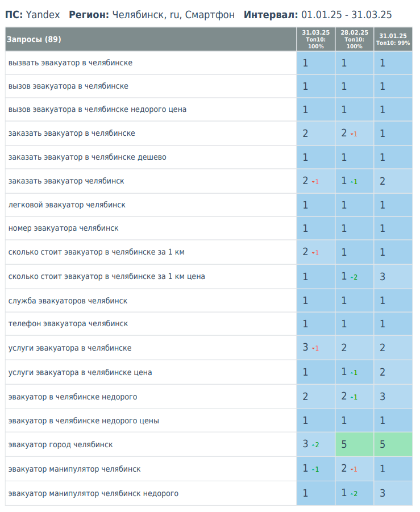Click green position 5 cell under 31.01.25
This screenshot has height=512, width=420.
coord(393,444)
